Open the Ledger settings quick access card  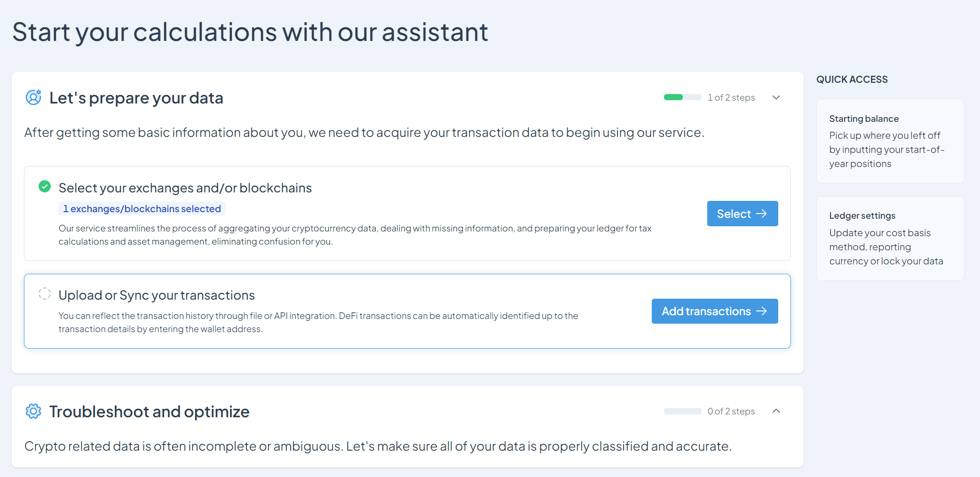[x=890, y=238]
